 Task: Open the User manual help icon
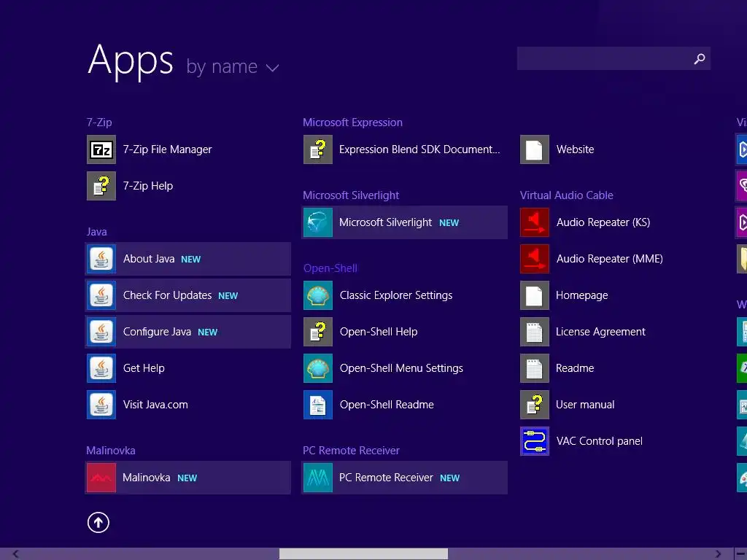[x=535, y=405]
